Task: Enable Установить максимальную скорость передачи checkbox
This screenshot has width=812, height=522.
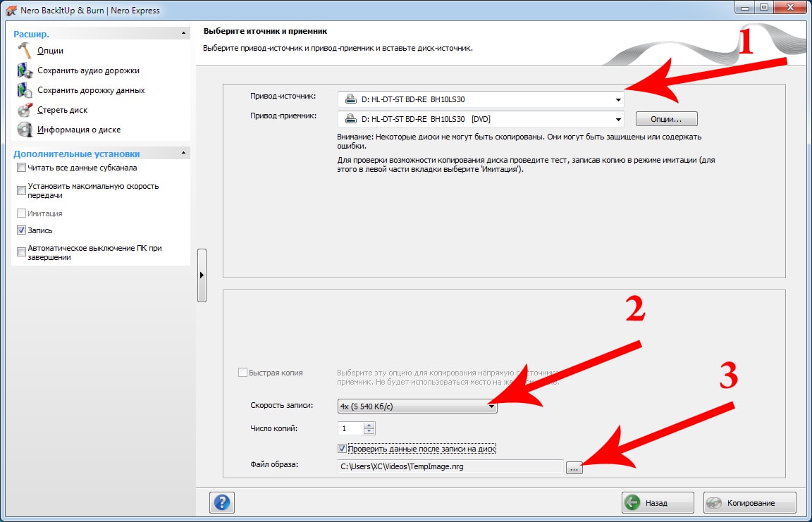Action: tap(21, 190)
